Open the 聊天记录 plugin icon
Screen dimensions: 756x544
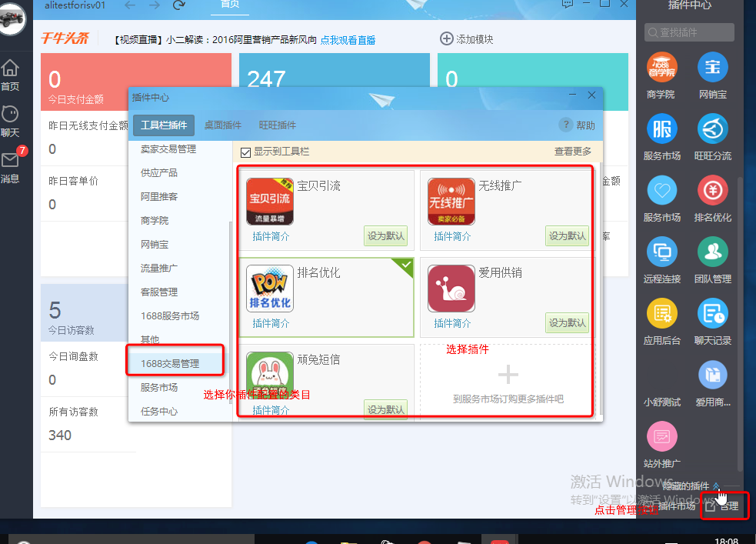tap(713, 313)
